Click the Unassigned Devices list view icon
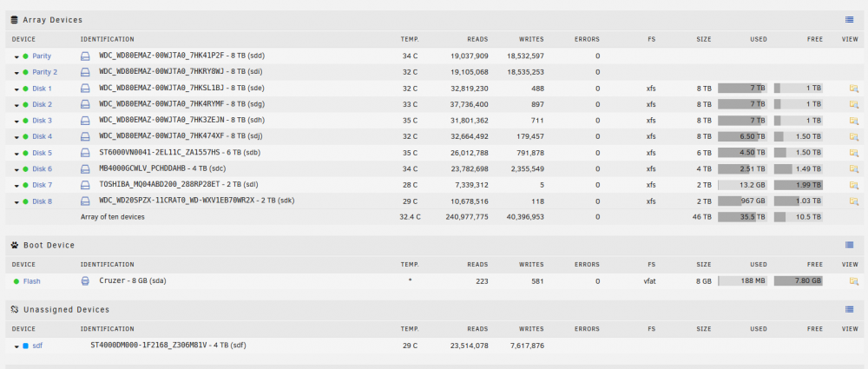Viewport: 868px width, 369px height. 849,309
